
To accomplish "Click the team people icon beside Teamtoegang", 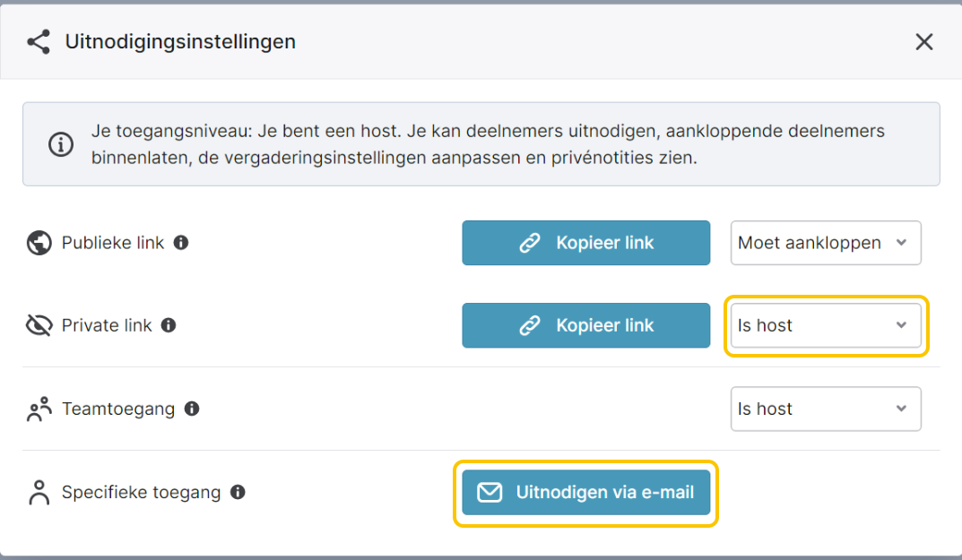I will pos(39,409).
